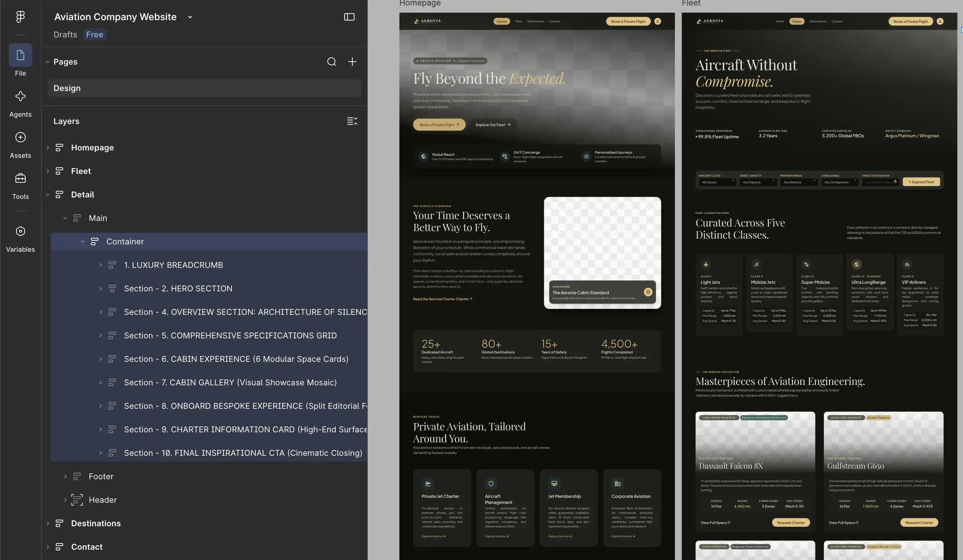Screen dimensions: 963x560
Task: Click the Explore Fleet search button
Action: [921, 182]
